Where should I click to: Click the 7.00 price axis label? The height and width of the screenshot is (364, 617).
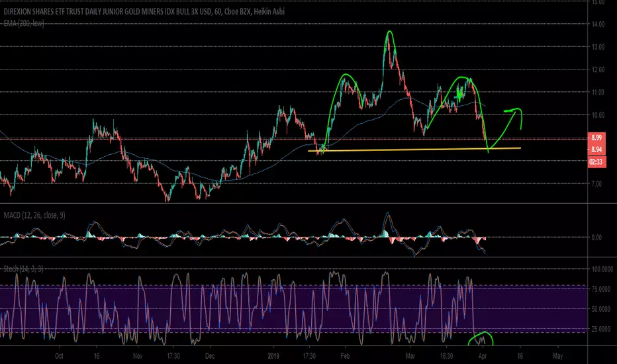click(596, 184)
